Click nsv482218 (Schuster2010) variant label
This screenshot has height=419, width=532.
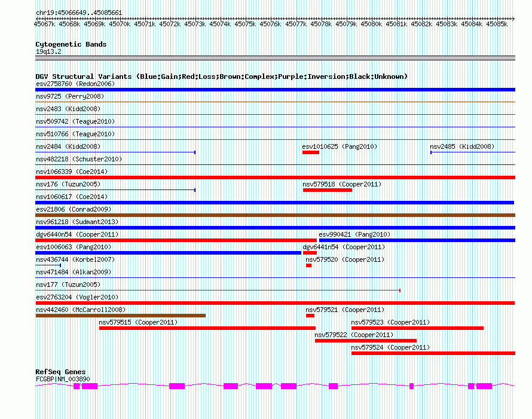point(79,159)
